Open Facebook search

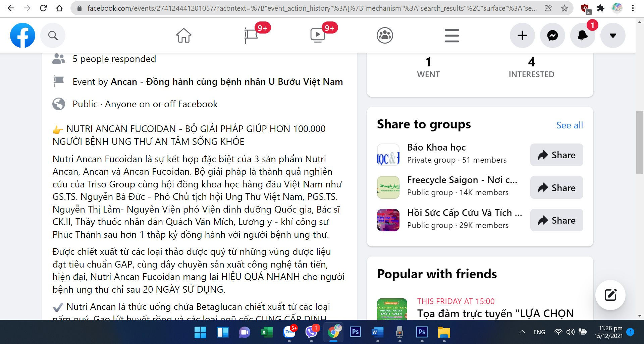coord(53,35)
